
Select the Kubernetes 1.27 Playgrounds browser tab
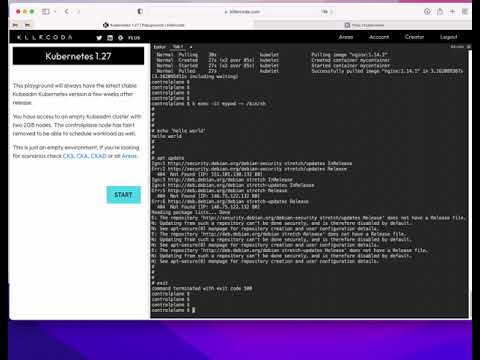[x=143, y=25]
